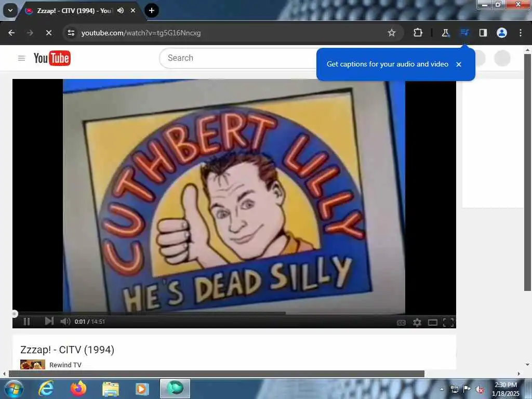Open media controls in the toolbar
The image size is (532, 399).
[x=464, y=33]
